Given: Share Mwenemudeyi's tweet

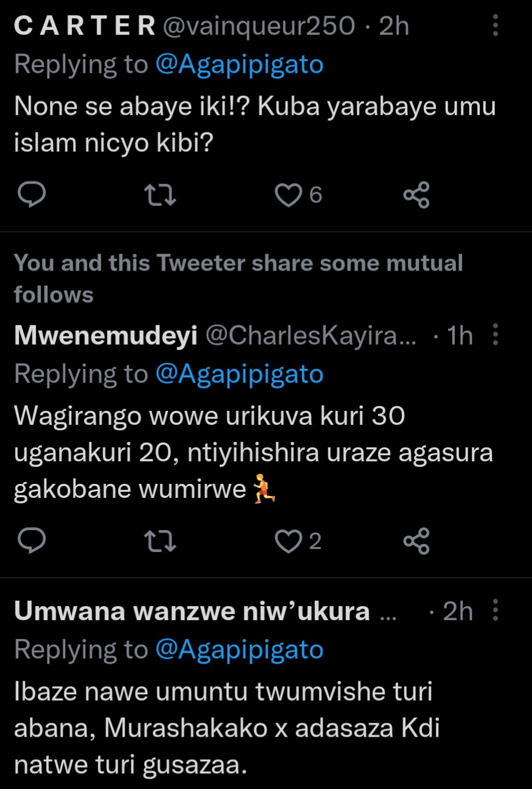Looking at the screenshot, I should (416, 541).
